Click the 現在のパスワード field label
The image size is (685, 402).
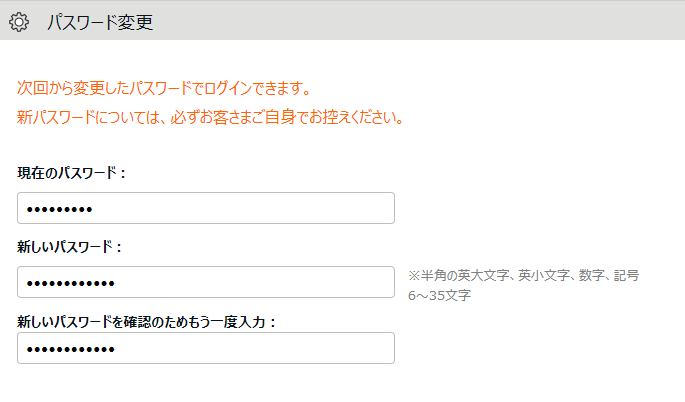[x=72, y=173]
